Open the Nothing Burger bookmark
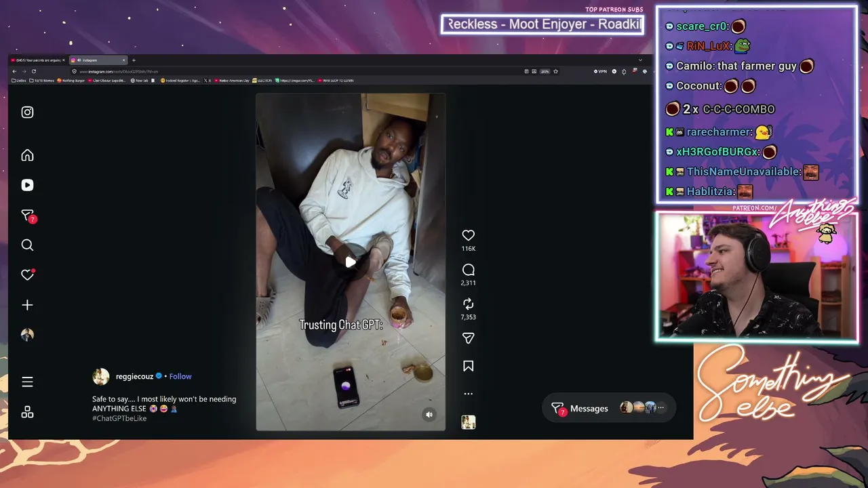The height and width of the screenshot is (488, 868). click(71, 81)
